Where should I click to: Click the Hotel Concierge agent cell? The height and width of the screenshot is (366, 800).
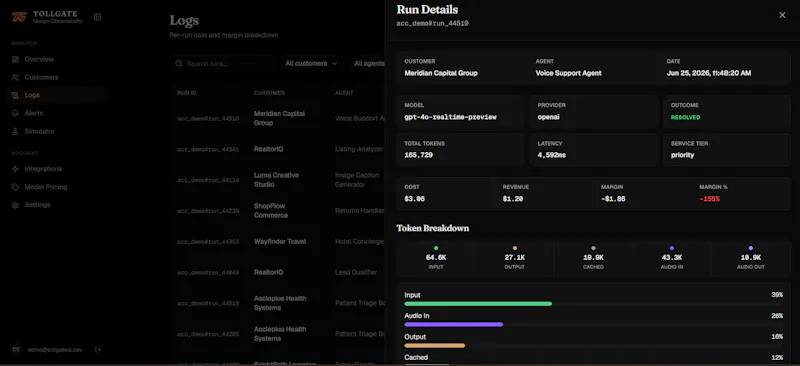point(360,241)
